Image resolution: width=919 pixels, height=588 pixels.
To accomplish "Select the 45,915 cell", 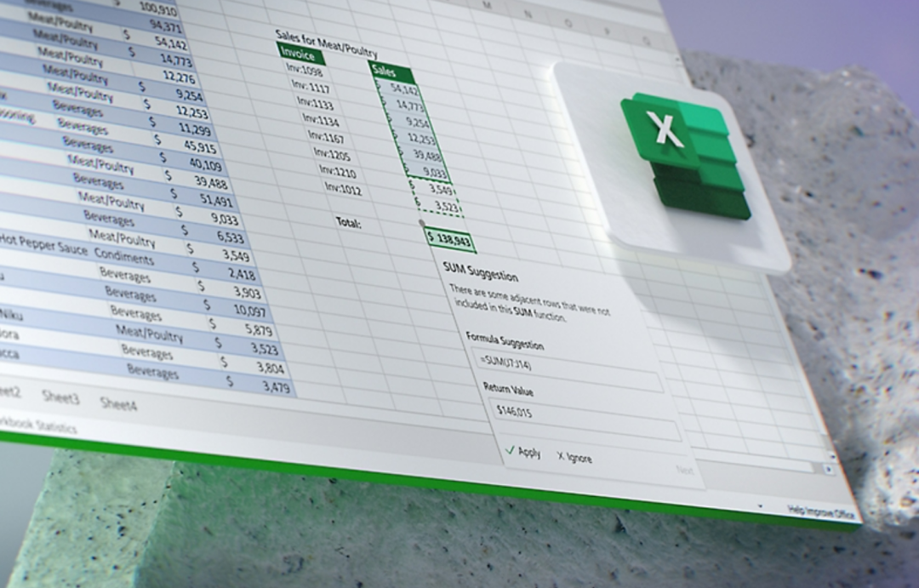I will 200,146.
